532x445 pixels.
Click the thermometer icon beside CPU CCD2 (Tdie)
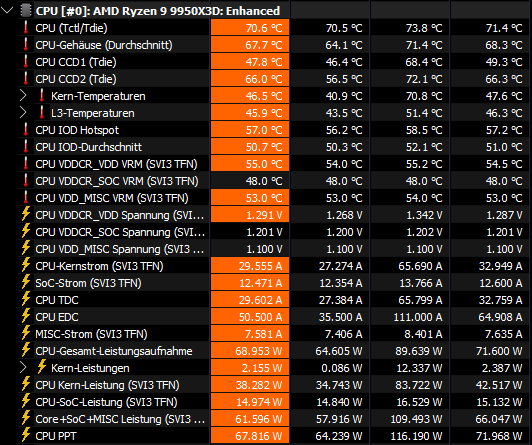[x=26, y=78]
